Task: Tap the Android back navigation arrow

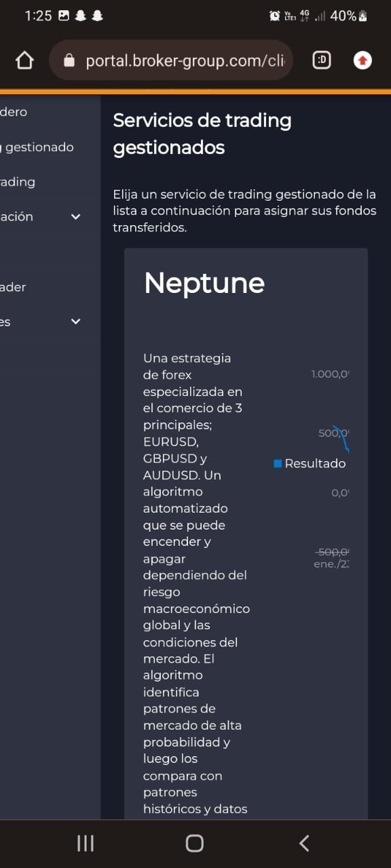Action: pos(304,843)
